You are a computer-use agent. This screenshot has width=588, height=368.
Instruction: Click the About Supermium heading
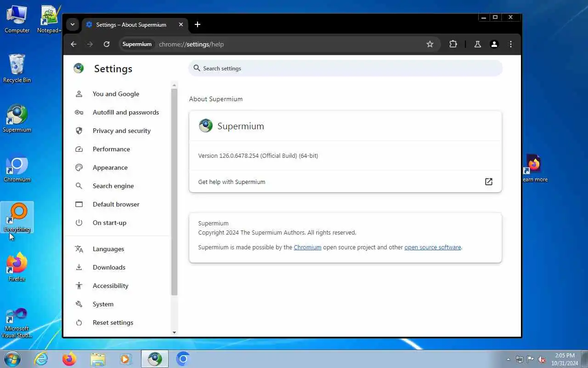coord(216,99)
